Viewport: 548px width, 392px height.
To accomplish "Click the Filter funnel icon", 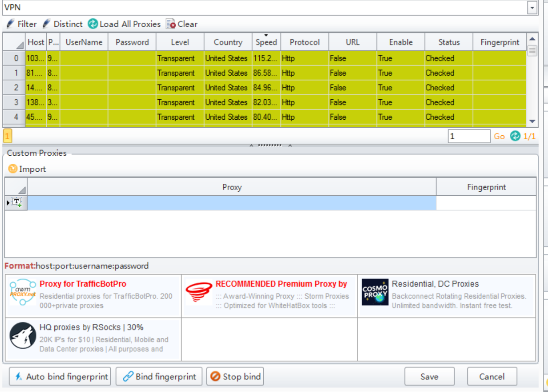I will point(10,24).
